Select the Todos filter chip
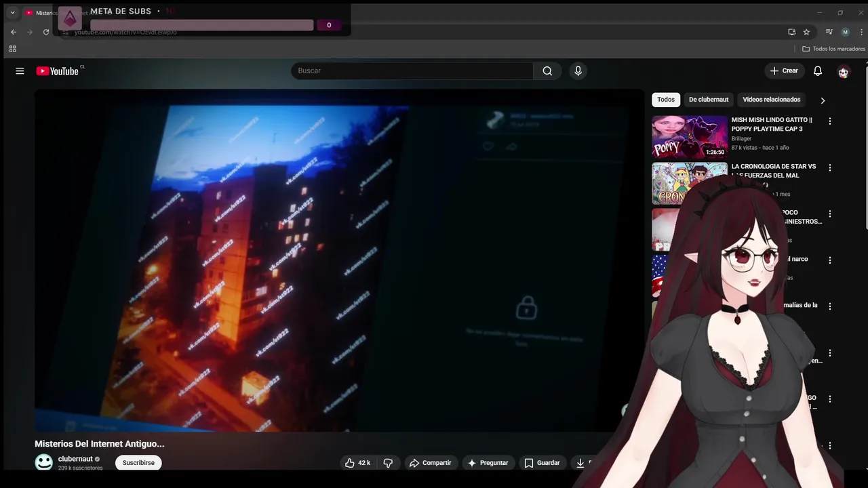Screen dimensions: 868x488 pos(666,100)
